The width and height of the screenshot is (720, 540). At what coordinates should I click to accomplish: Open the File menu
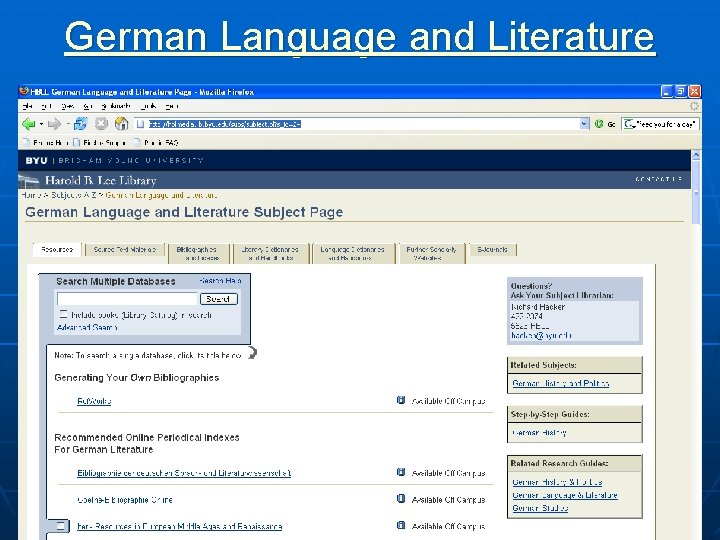(28, 106)
